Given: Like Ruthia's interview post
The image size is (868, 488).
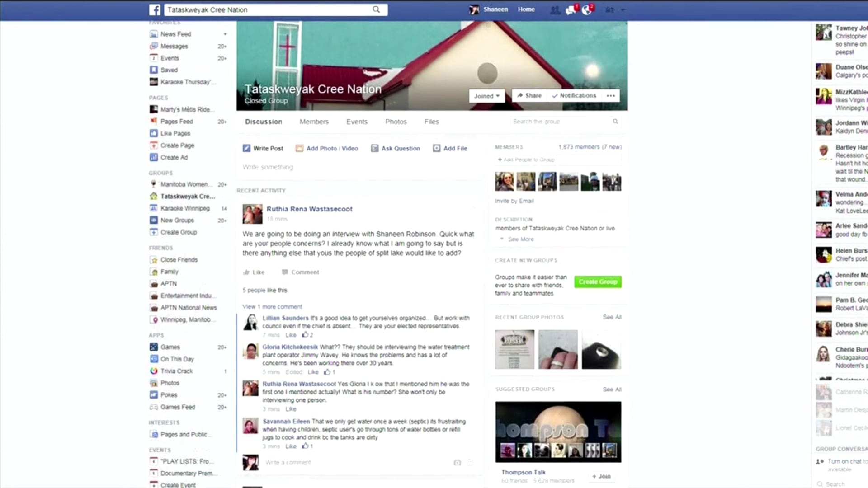Looking at the screenshot, I should 254,272.
